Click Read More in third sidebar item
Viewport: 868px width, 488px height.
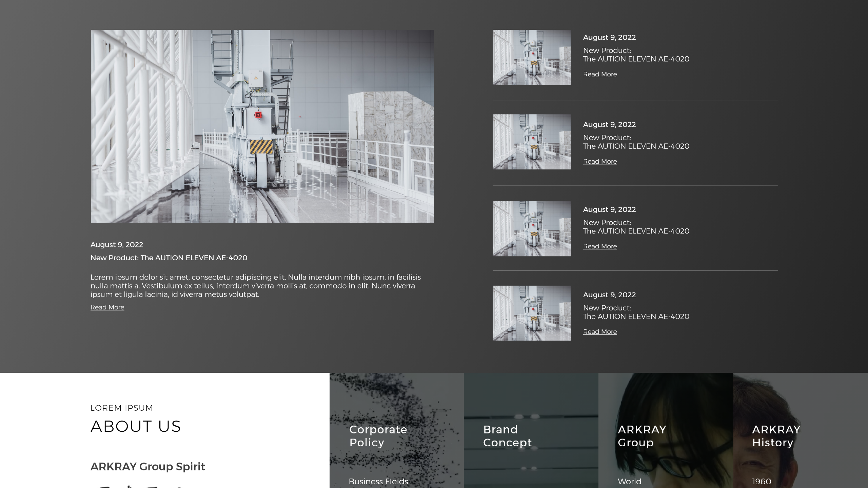pyautogui.click(x=600, y=246)
